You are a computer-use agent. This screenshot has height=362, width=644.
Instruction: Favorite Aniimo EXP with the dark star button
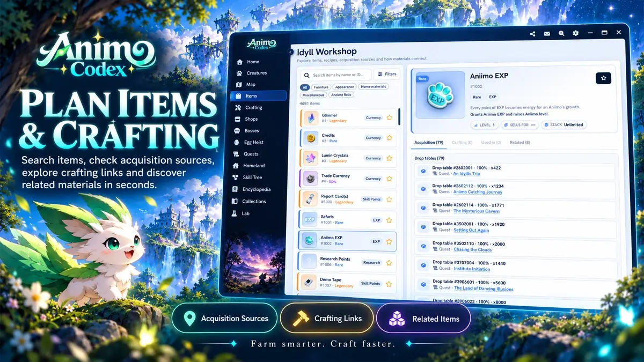tap(604, 78)
